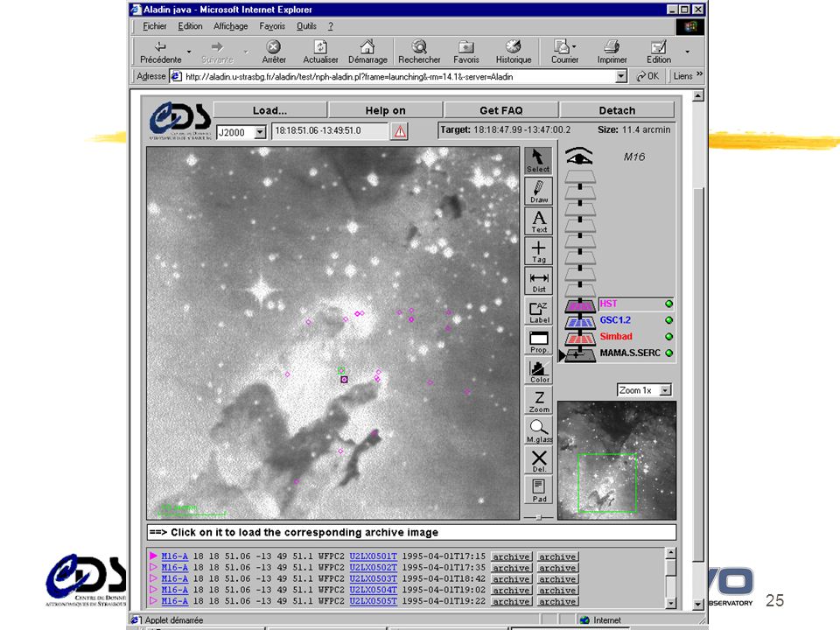
Task: Click the Detach button
Action: (x=617, y=110)
